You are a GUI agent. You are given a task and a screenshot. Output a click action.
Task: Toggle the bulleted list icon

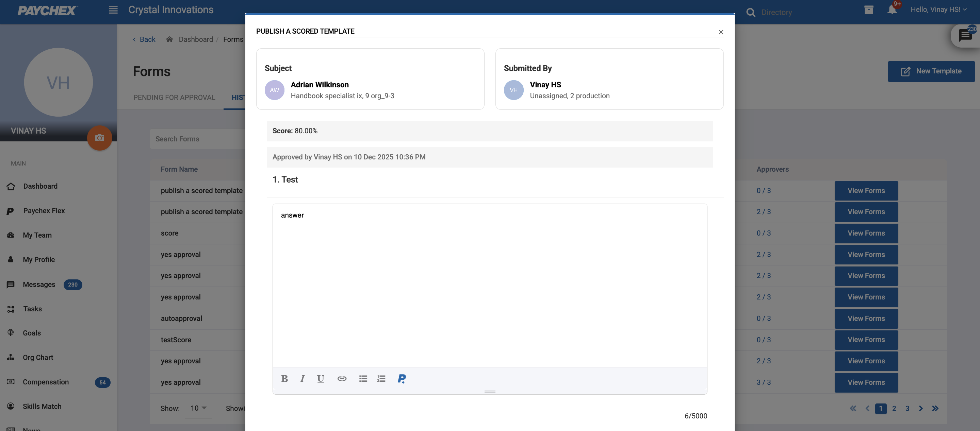pos(363,379)
